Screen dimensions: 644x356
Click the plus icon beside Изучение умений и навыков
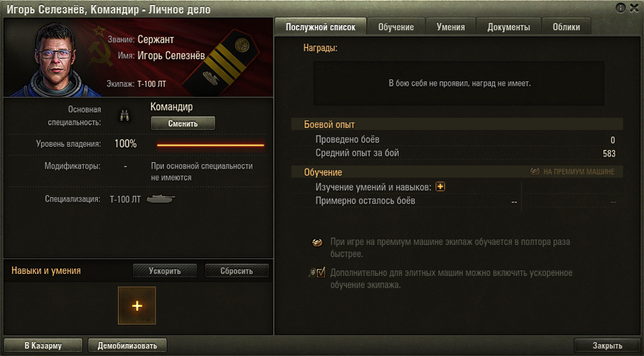440,187
